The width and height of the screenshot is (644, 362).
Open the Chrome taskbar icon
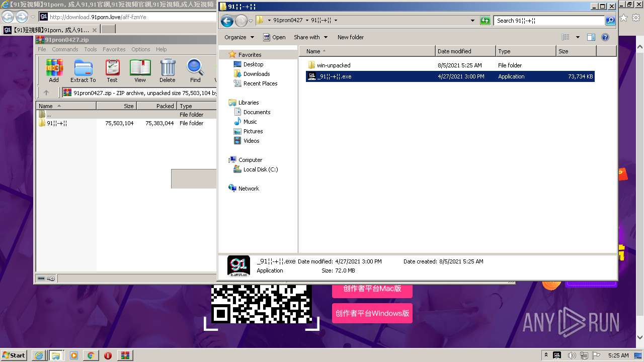(x=91, y=355)
